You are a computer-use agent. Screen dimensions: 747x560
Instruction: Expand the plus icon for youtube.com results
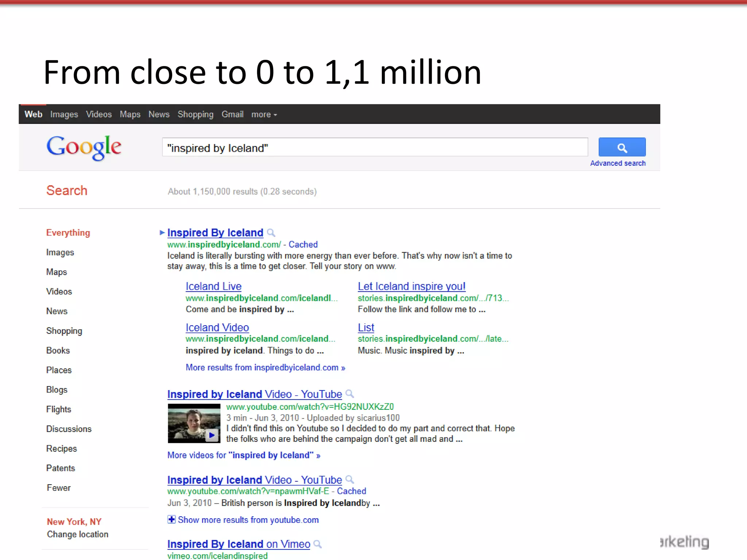pyautogui.click(x=171, y=520)
